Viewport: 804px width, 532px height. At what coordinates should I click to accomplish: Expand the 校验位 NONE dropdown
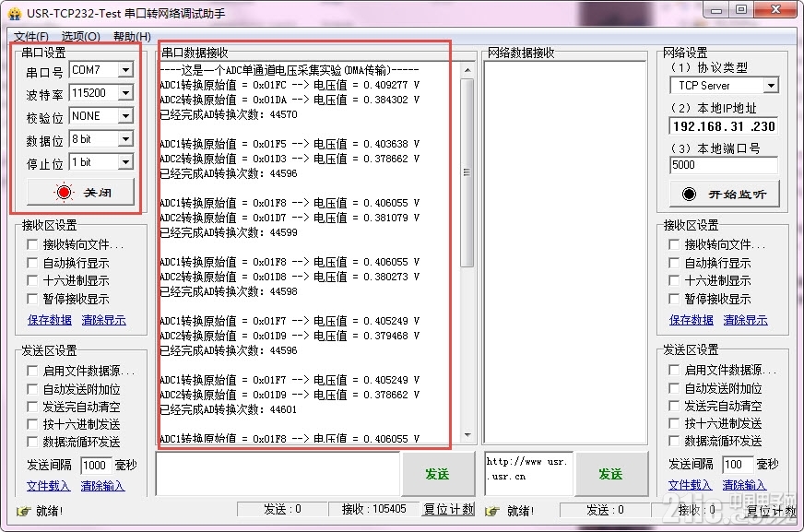pos(125,116)
